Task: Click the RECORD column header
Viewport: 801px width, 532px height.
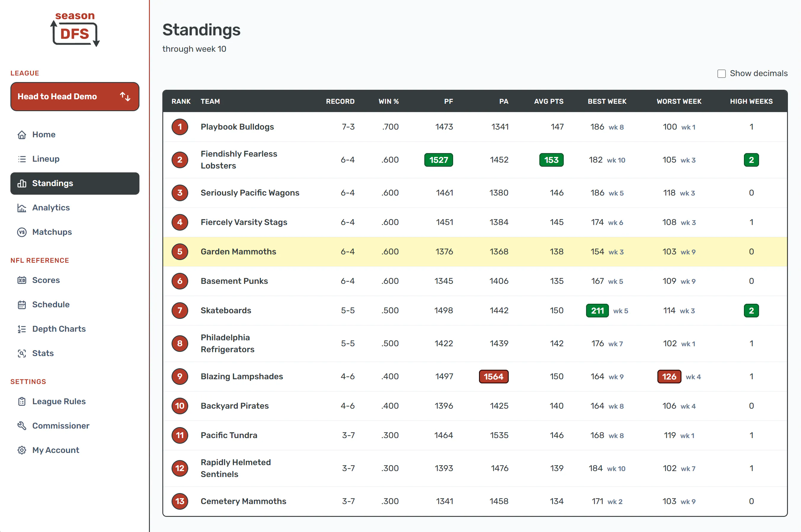Action: (340, 101)
